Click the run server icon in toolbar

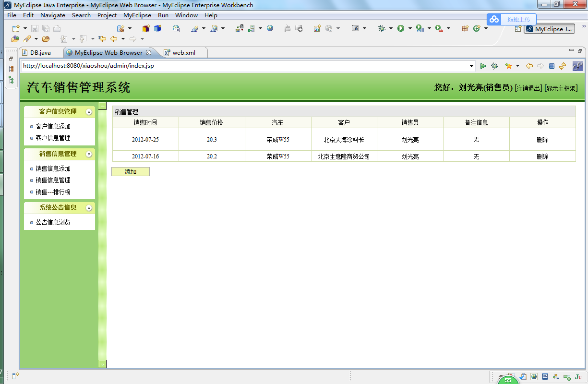(251, 29)
